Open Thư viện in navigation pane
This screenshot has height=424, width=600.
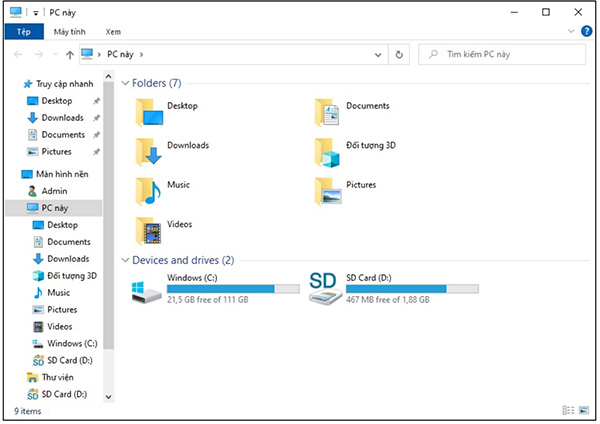[50, 377]
